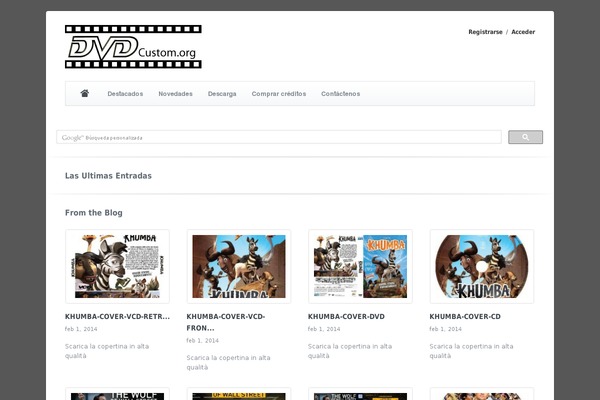
Task: Click the description under KHUMBA-COVER-VCD-RETR...
Action: pyautogui.click(x=107, y=351)
